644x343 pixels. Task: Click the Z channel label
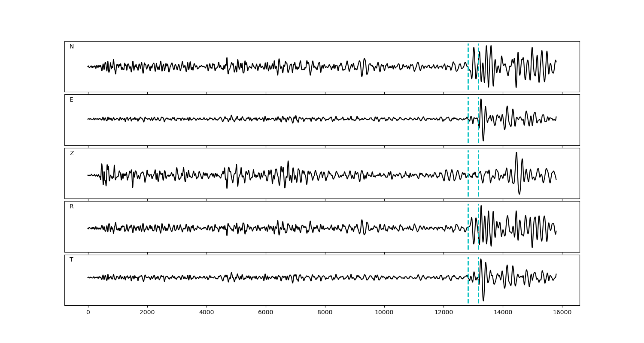point(72,153)
